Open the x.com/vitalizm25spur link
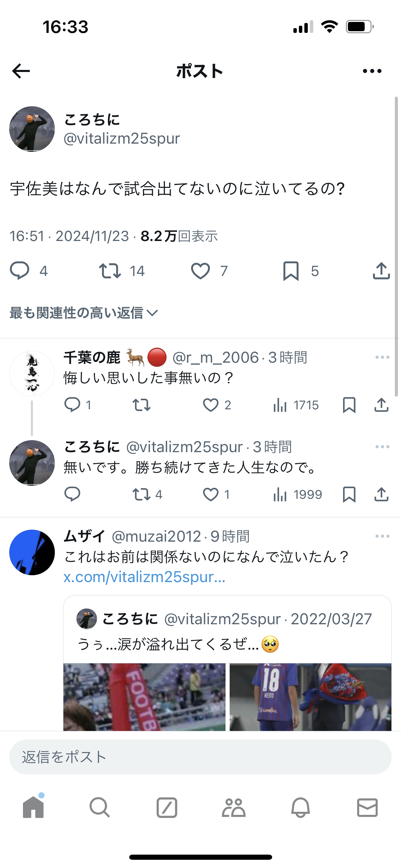Image resolution: width=401 pixels, height=868 pixels. 144,577
